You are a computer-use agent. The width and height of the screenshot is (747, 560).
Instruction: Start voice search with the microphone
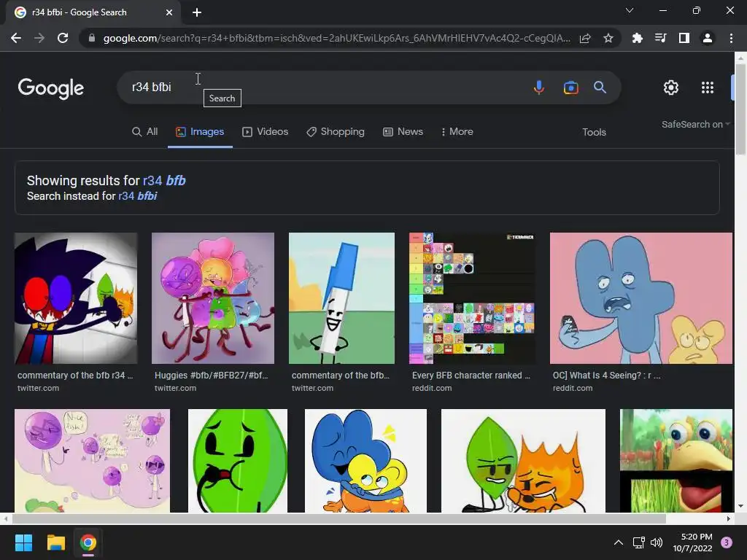pos(539,87)
